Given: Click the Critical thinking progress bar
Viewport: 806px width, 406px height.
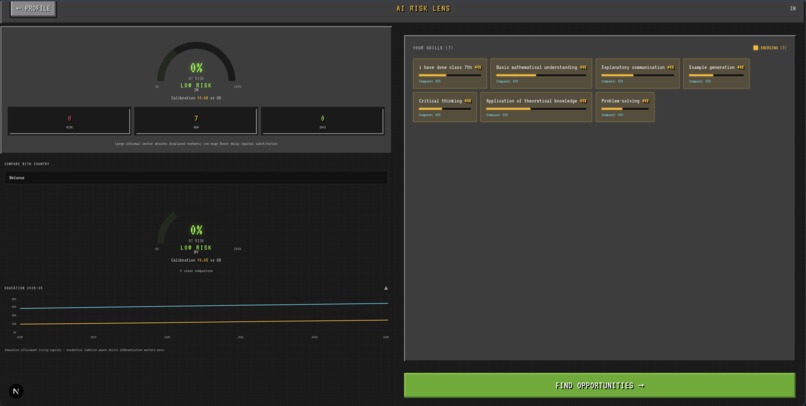Looking at the screenshot, I should click(x=445, y=109).
